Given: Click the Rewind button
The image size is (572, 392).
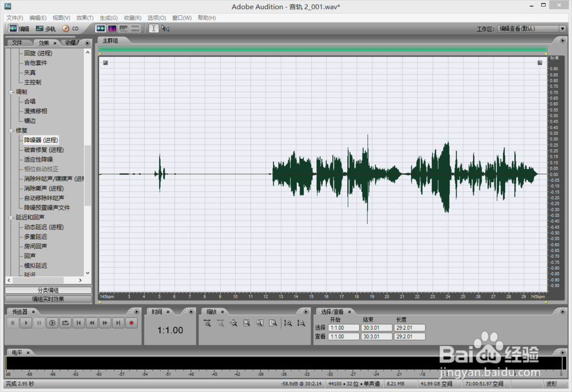Looking at the screenshot, I should click(92, 323).
